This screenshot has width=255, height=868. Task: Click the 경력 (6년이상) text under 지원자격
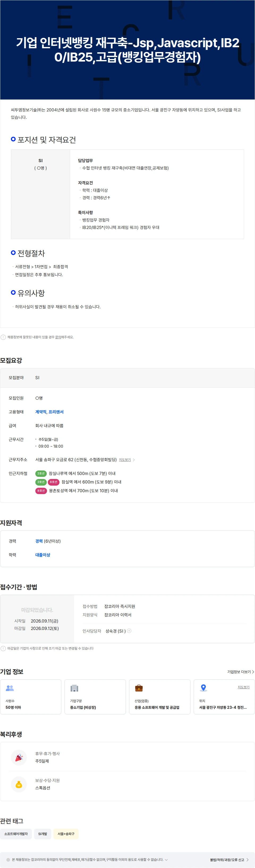48,541
